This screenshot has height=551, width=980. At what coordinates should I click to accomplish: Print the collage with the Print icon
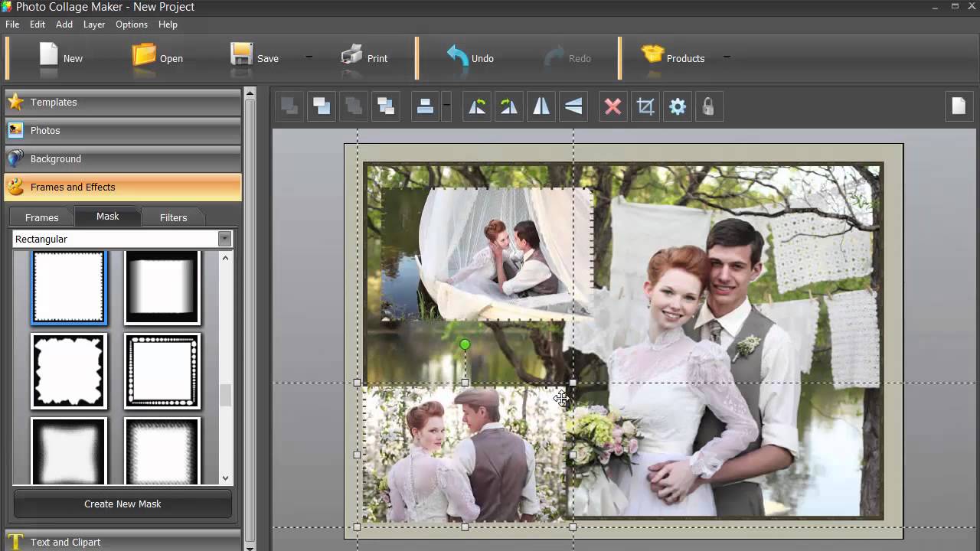(351, 55)
